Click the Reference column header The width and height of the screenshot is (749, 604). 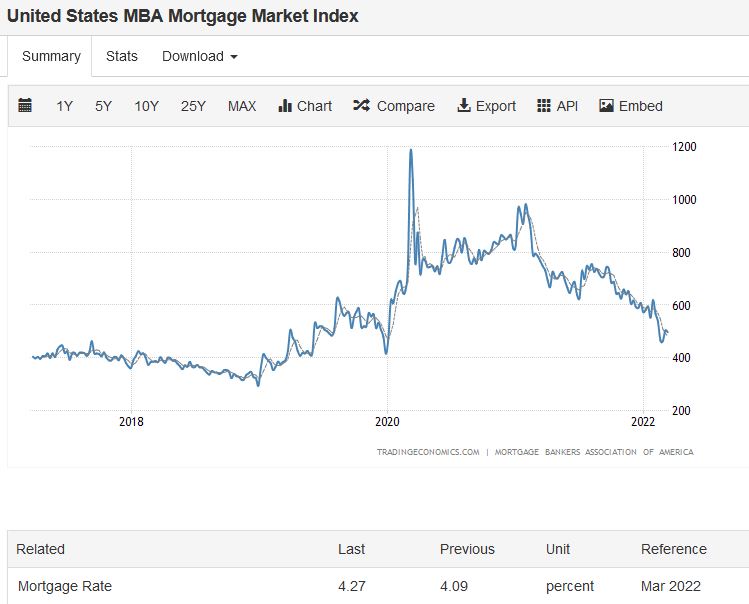pyautogui.click(x=673, y=549)
